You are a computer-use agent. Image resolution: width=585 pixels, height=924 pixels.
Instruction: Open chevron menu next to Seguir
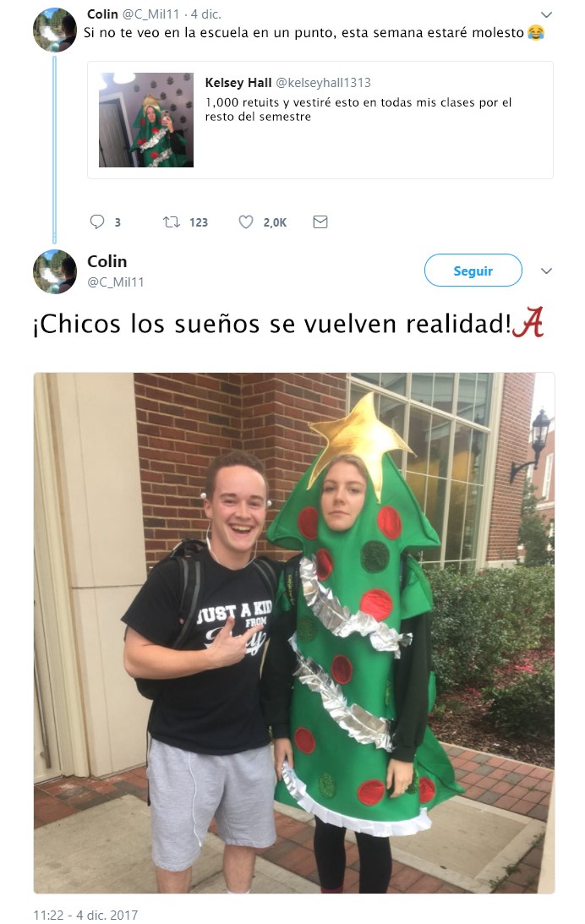click(x=546, y=271)
